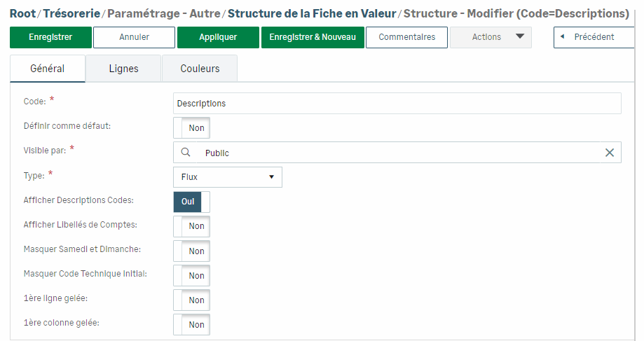Disable Afficher Descriptions Codes toggle
The width and height of the screenshot is (644, 341).
point(191,202)
